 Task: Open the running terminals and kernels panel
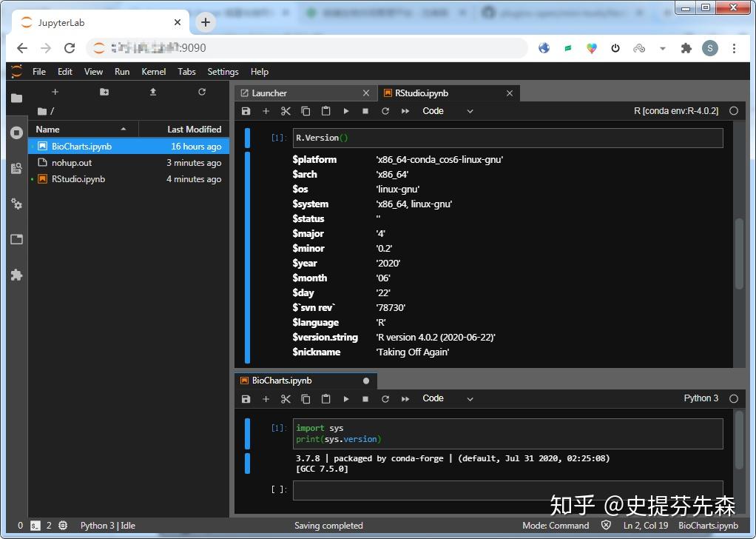tap(16, 133)
